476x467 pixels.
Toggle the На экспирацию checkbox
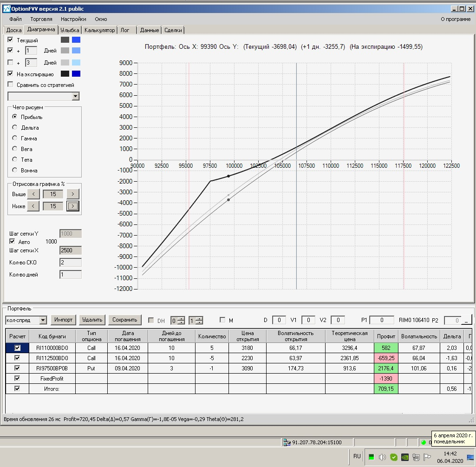(x=10, y=73)
